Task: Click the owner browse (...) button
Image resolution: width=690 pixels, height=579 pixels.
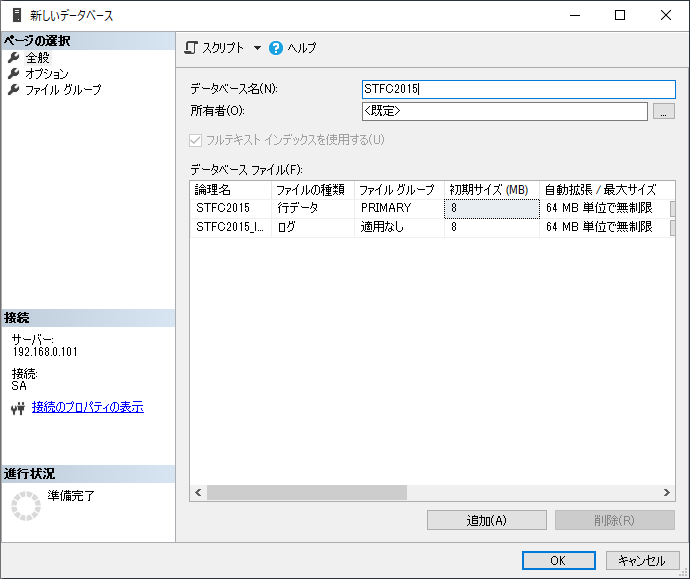Action: pyautogui.click(x=664, y=112)
